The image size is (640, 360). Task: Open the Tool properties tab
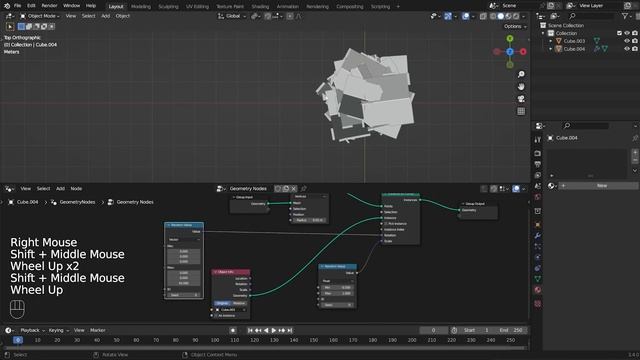pyautogui.click(x=538, y=140)
